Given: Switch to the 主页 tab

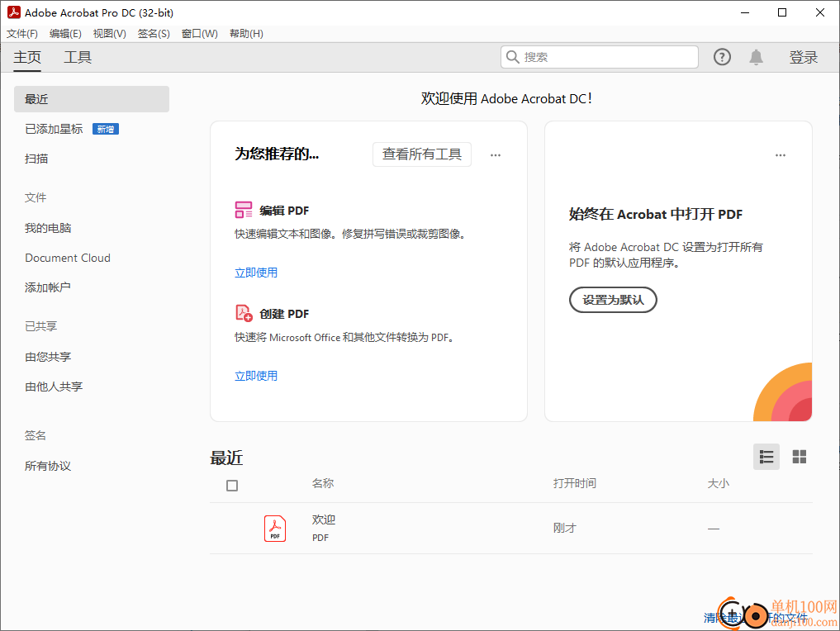Looking at the screenshot, I should (26, 57).
